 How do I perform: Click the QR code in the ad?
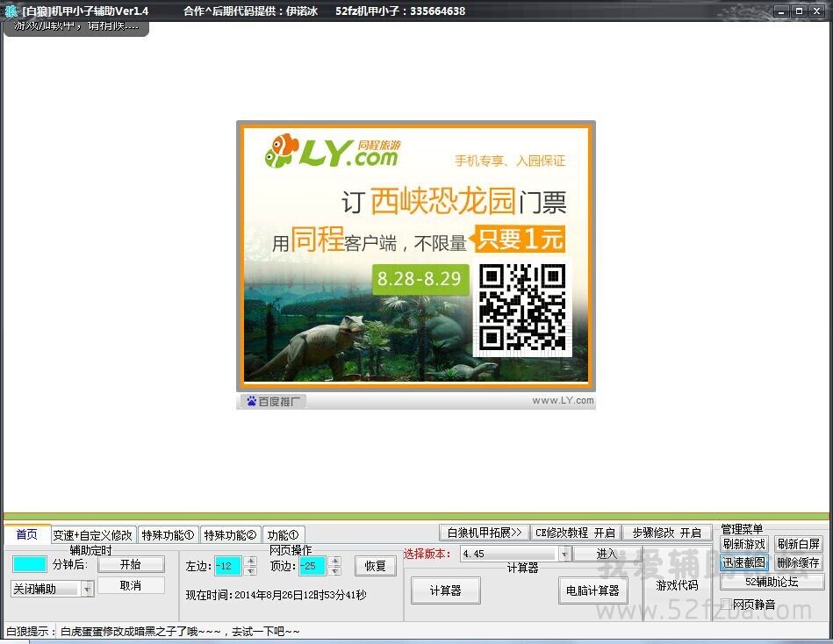coord(521,307)
